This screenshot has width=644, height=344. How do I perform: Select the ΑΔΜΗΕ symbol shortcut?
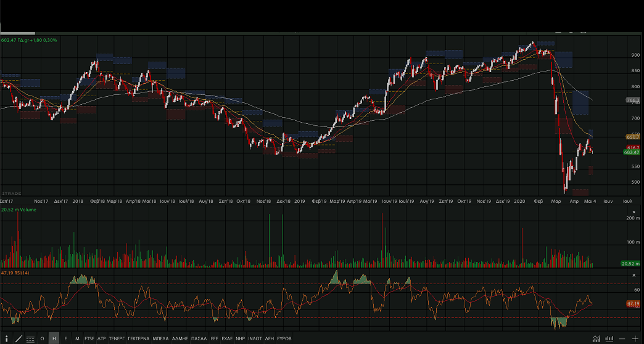[180, 338]
